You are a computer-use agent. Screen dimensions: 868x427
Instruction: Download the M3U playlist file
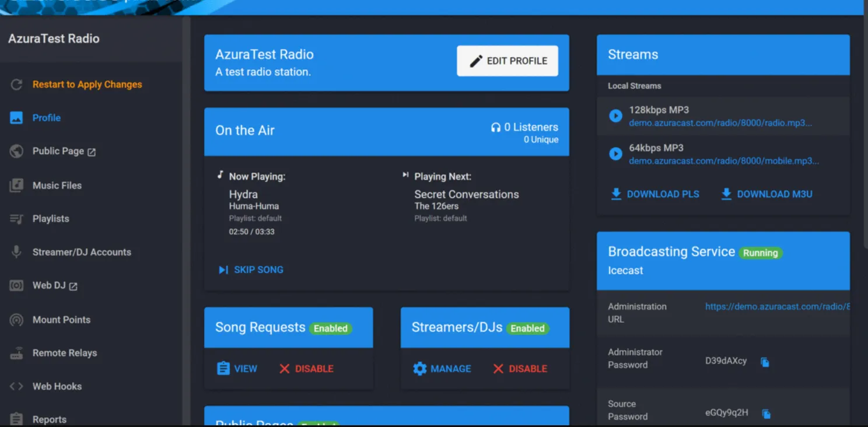click(766, 194)
